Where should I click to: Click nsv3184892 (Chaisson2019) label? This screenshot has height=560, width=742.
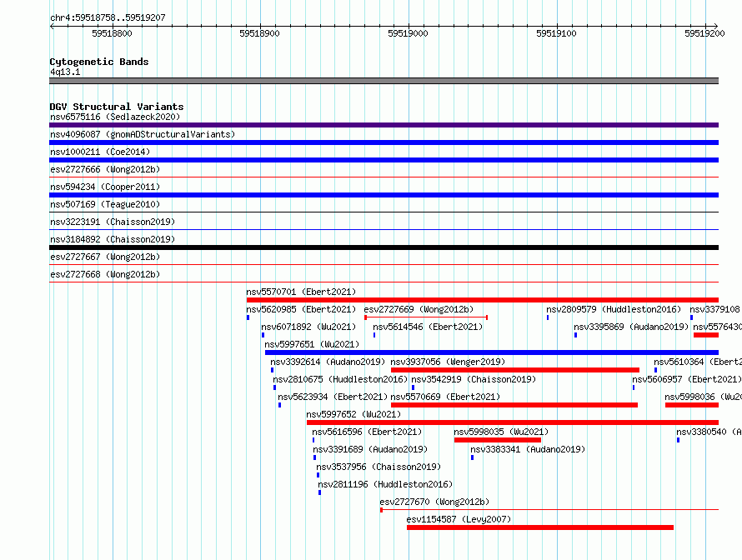tap(113, 239)
